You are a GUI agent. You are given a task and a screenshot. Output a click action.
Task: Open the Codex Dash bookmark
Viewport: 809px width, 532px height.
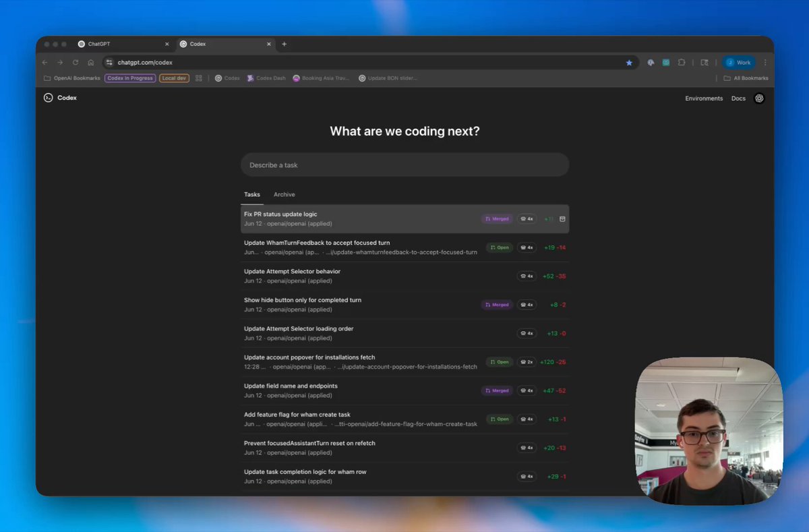coord(266,78)
